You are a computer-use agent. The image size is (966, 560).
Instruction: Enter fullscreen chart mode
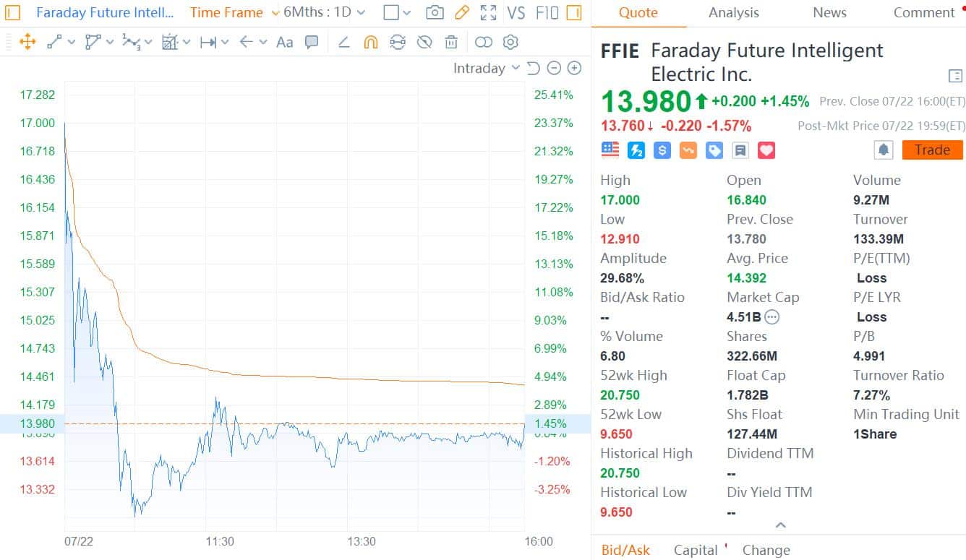click(489, 12)
